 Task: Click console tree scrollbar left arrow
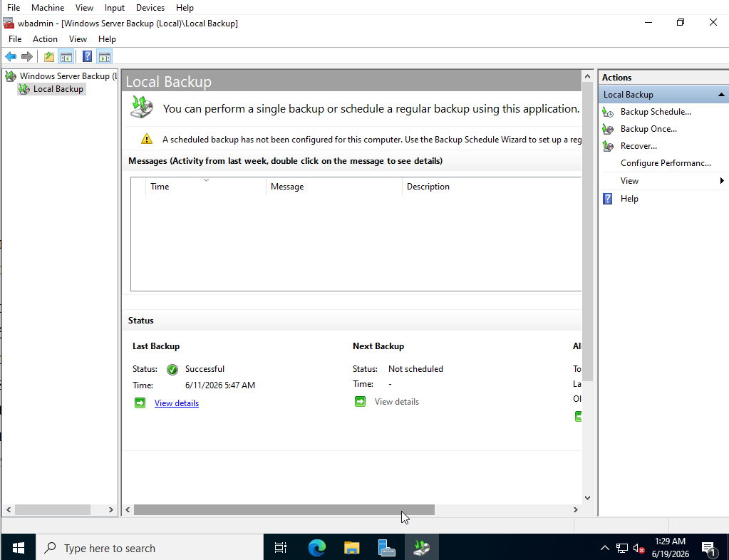[x=9, y=510]
